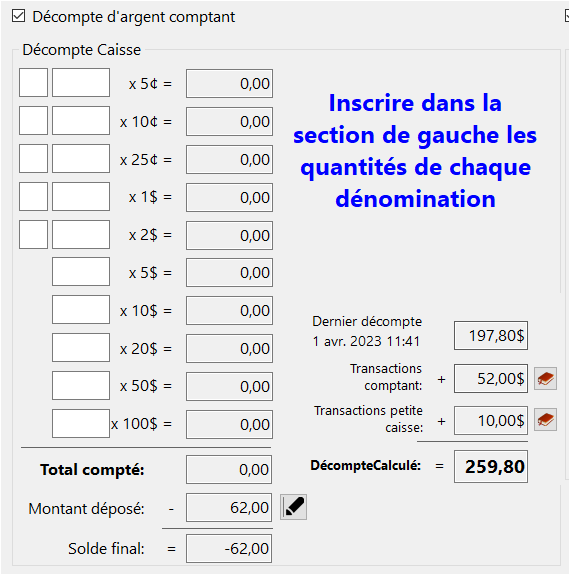Click the 5¢ quantity input field
This screenshot has height=575, width=570.
[x=81, y=83]
